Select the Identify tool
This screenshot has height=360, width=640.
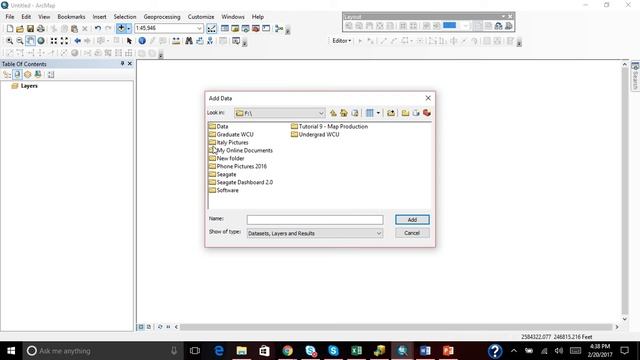tap(142, 41)
